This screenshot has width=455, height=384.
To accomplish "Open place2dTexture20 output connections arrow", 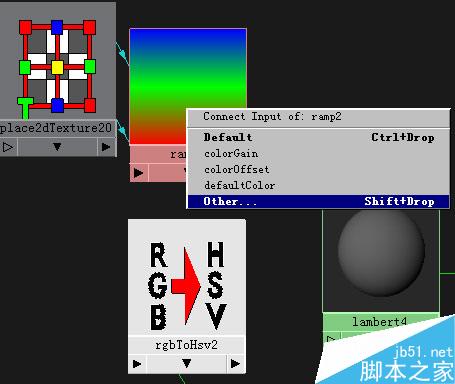I will 106,147.
